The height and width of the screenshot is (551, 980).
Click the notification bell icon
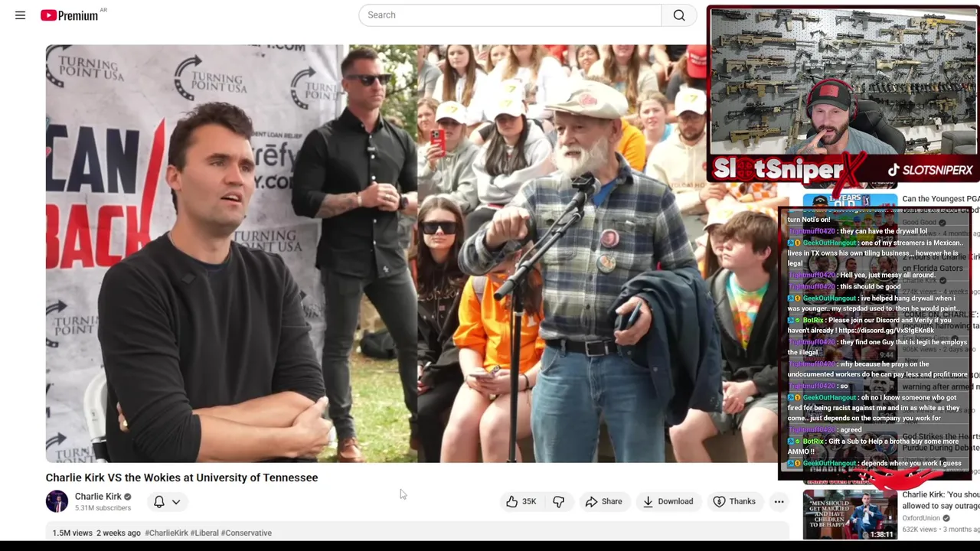[x=159, y=501]
